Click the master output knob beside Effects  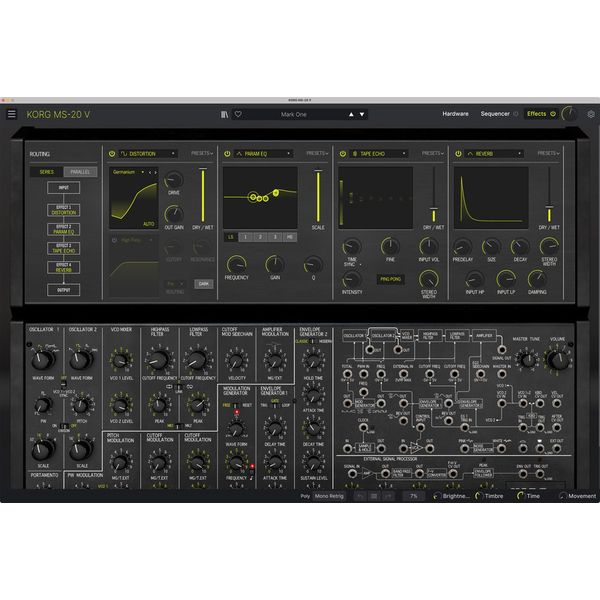pos(570,114)
